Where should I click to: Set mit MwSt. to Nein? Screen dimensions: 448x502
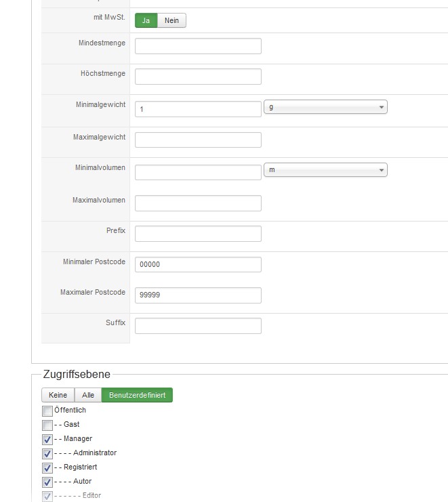click(171, 20)
